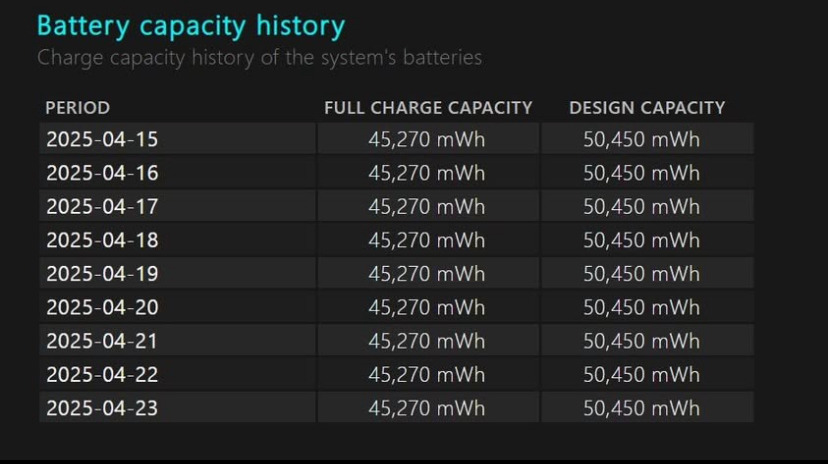Click the 2025-04-21 period cell
This screenshot has width=828, height=464.
click(102, 341)
